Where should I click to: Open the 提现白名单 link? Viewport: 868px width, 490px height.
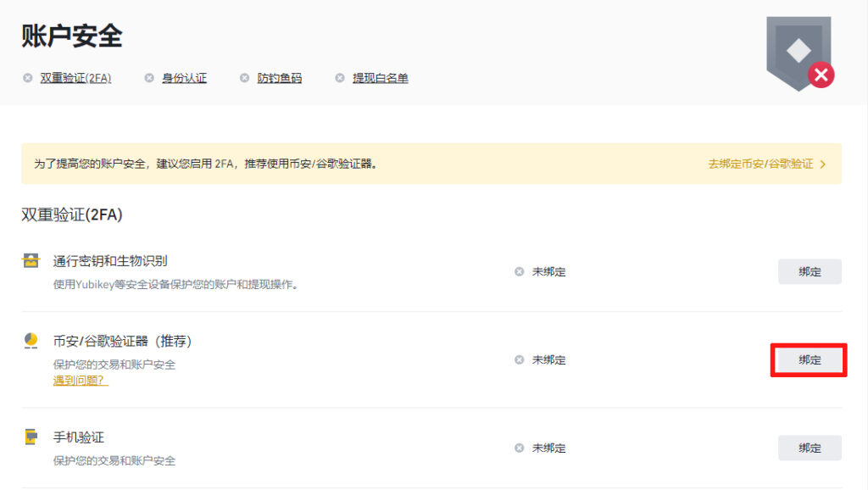[381, 78]
